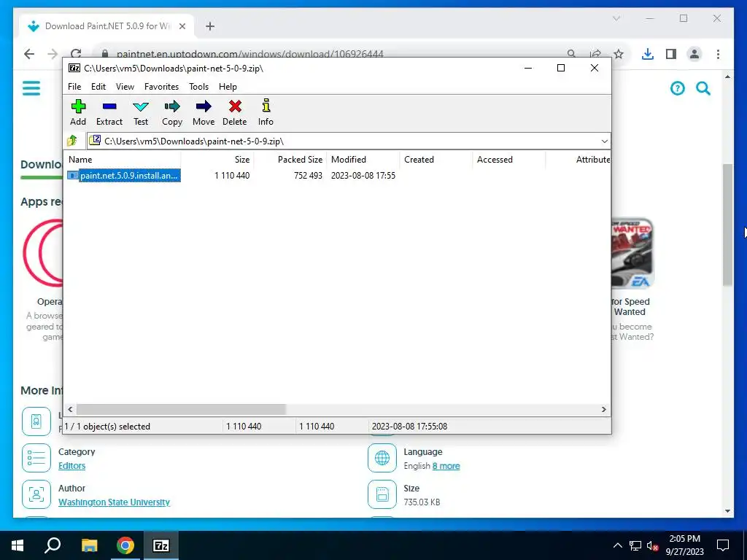Open Uptodown hamburger menu
Screen dimensions: 747x560
[31, 88]
